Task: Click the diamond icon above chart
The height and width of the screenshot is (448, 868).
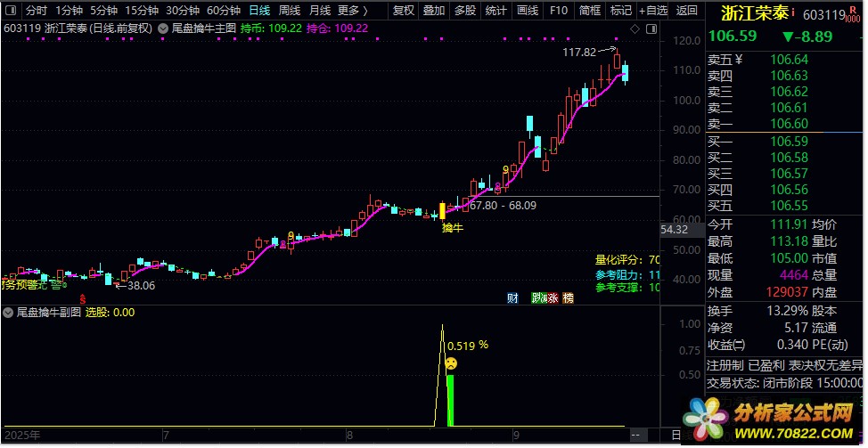Action: (635, 29)
